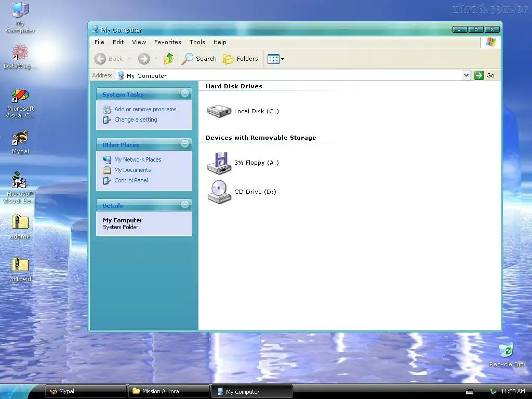Click the Forward arrow toolbar button

pos(144,59)
